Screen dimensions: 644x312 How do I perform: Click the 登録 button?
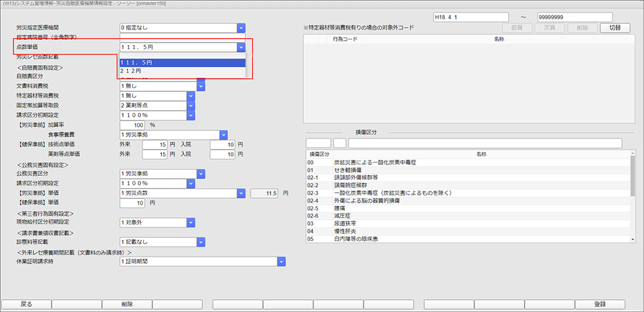coord(600,304)
